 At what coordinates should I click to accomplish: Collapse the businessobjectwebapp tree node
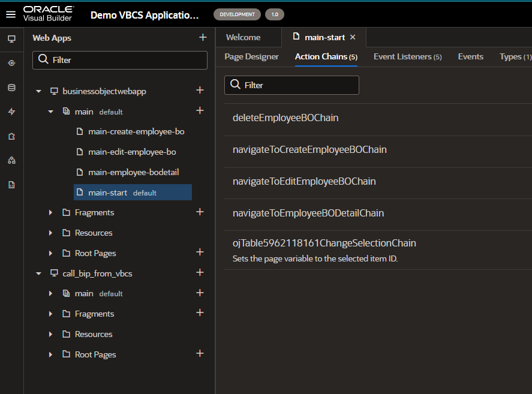(x=39, y=92)
